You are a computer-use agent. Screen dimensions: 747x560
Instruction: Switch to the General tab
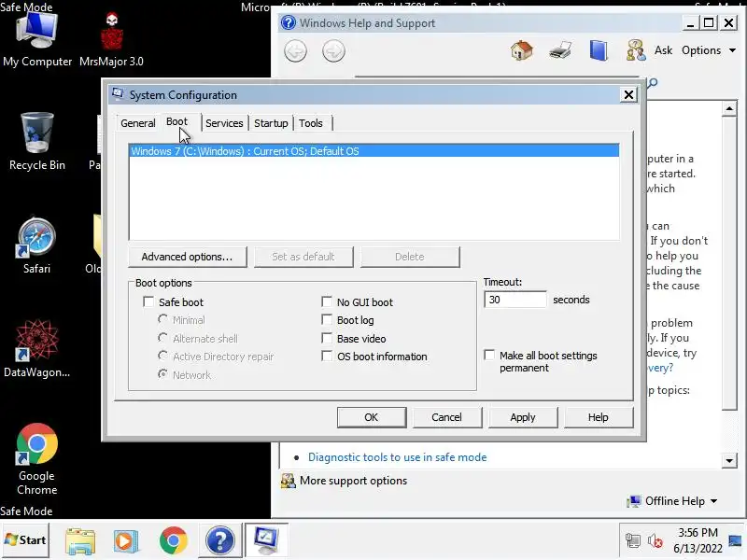(137, 123)
